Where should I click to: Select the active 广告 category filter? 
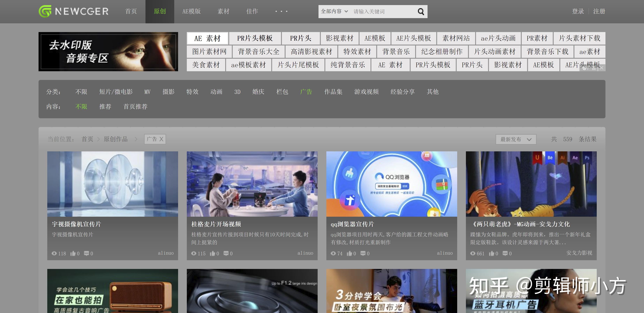tap(306, 92)
